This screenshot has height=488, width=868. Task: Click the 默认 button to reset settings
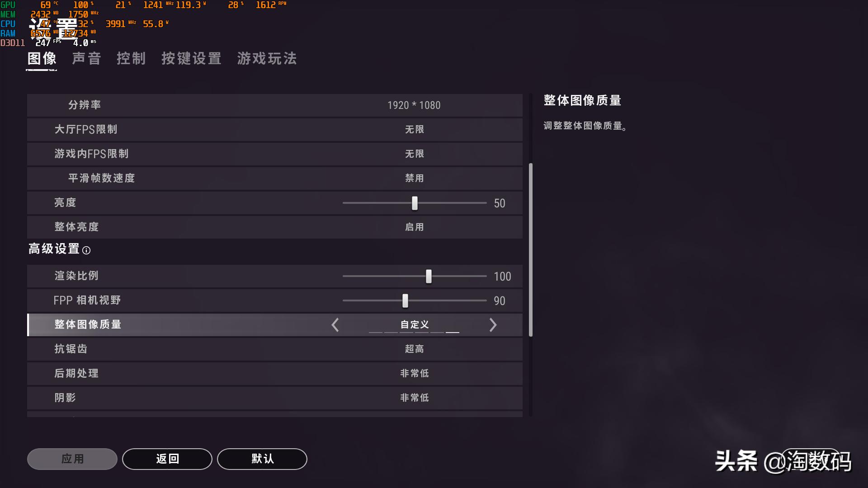tap(261, 459)
